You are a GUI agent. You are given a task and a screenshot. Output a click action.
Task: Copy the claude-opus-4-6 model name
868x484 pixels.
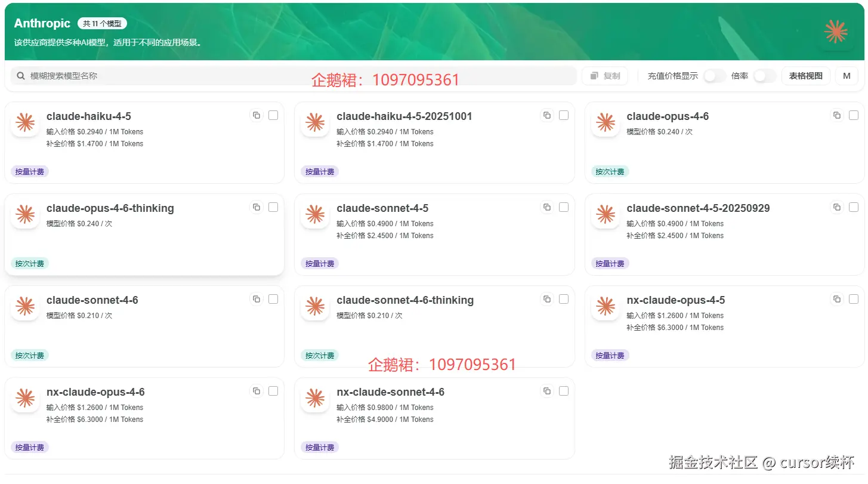[837, 115]
